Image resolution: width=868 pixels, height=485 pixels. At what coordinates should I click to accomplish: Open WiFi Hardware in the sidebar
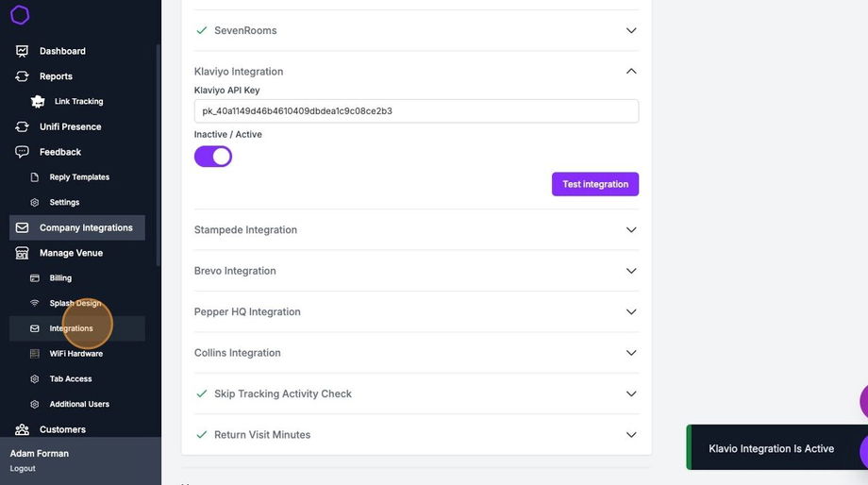point(75,354)
